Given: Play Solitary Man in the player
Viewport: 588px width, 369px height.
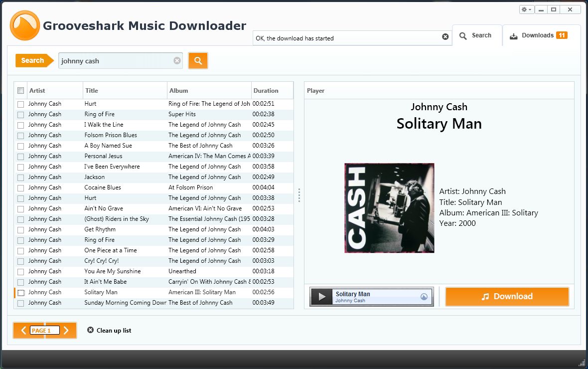Looking at the screenshot, I should click(x=322, y=297).
